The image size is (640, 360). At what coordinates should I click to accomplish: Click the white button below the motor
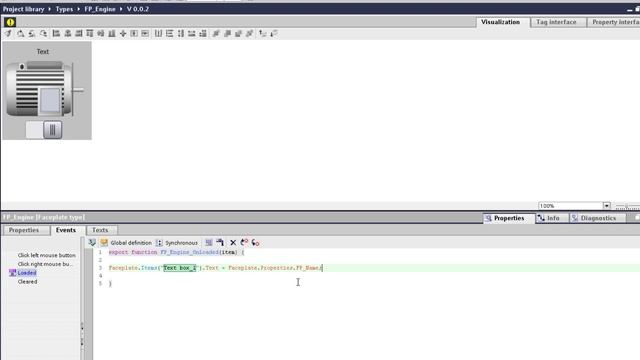click(x=34, y=130)
